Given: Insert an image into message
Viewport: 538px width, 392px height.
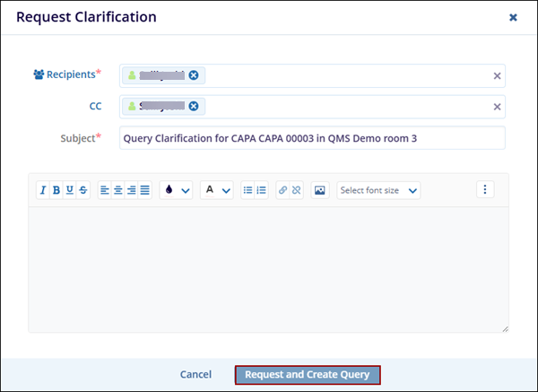Looking at the screenshot, I should [319, 190].
